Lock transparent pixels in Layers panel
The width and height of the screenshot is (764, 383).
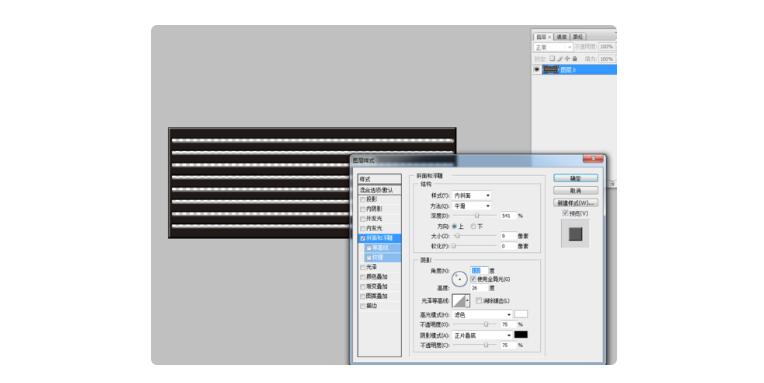(552, 58)
